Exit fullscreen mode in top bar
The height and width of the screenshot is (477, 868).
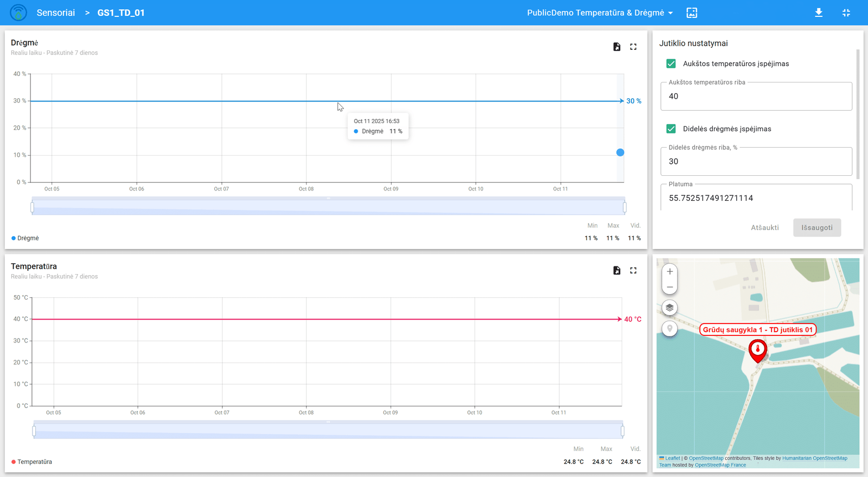tap(846, 12)
